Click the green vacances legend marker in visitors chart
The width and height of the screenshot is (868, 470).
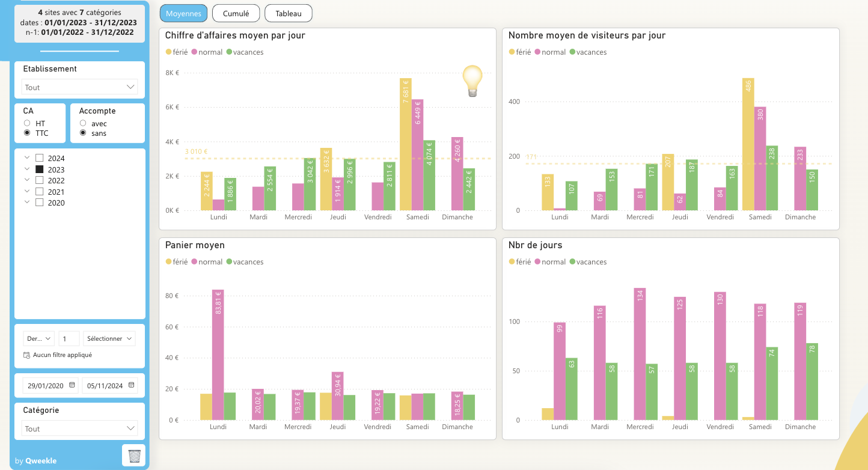(x=572, y=52)
